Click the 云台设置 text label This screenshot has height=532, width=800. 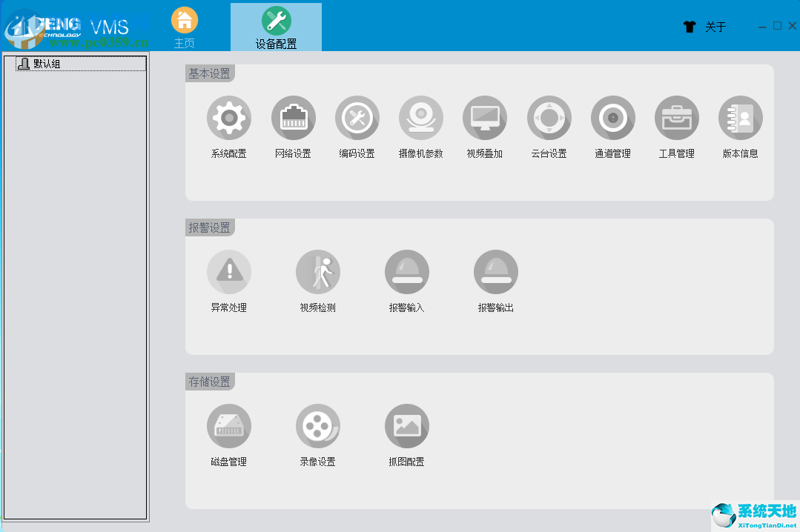(549, 153)
